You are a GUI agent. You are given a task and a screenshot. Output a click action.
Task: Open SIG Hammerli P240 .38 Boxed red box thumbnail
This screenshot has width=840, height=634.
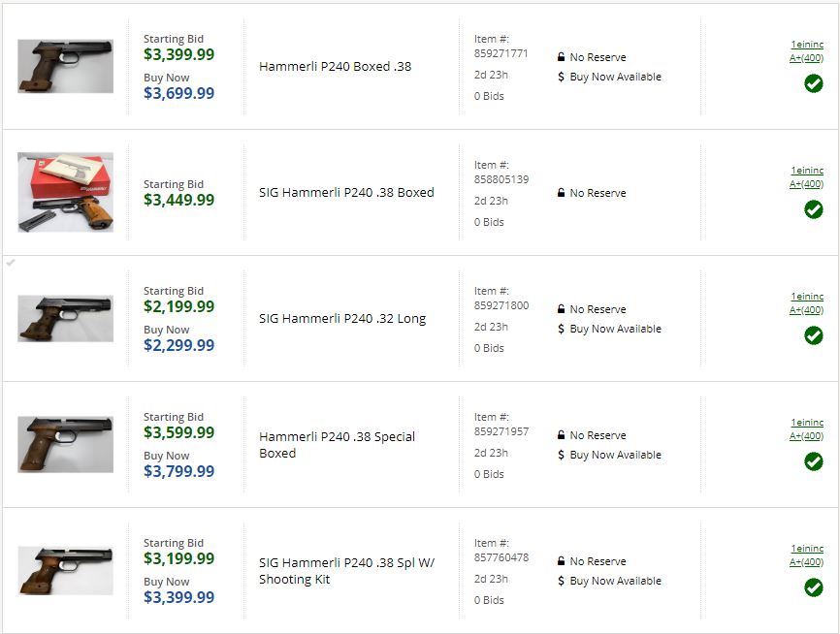[x=65, y=192]
